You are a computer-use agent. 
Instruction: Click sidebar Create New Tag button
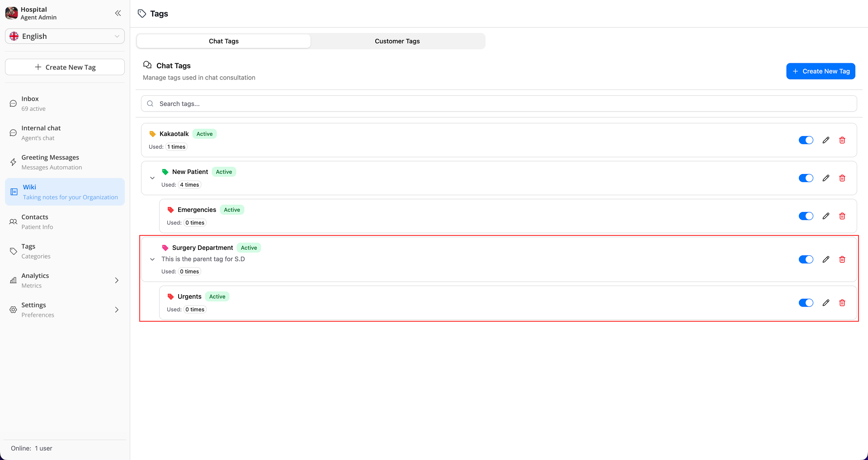pyautogui.click(x=65, y=67)
